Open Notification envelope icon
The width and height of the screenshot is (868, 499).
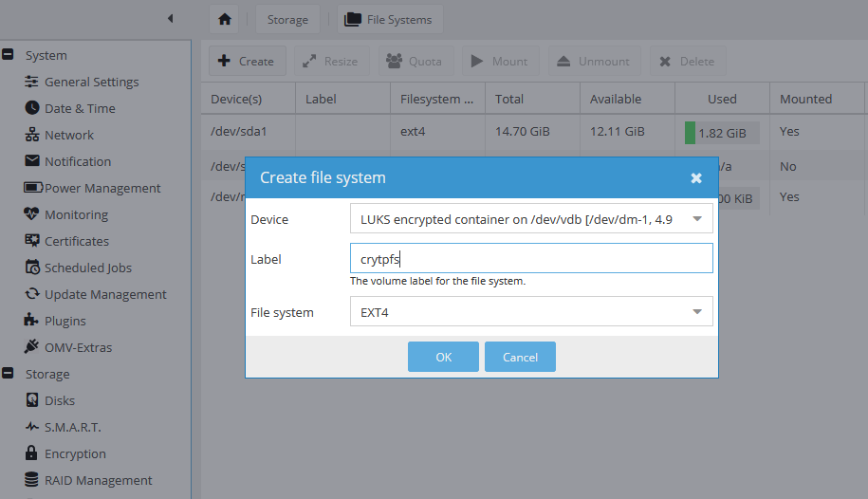tap(32, 161)
